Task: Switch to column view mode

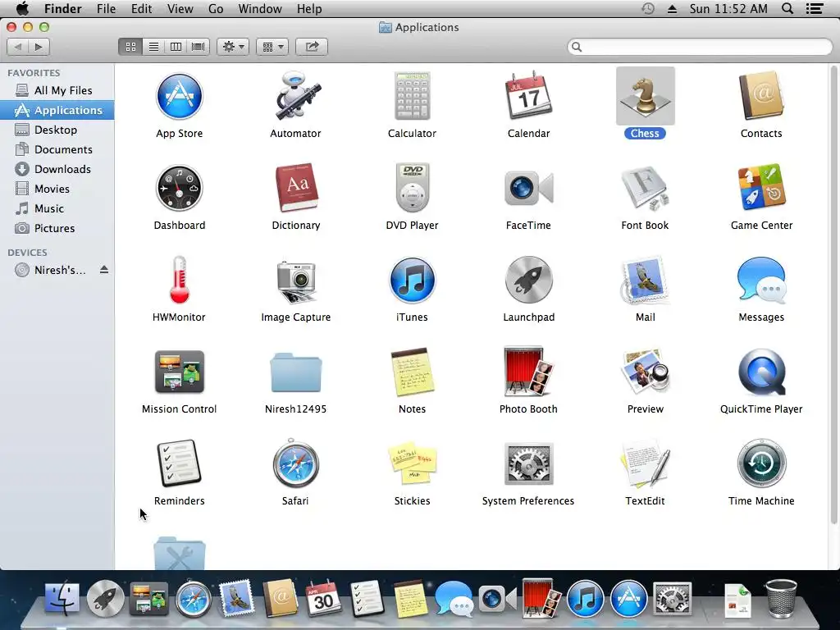Action: 176,47
